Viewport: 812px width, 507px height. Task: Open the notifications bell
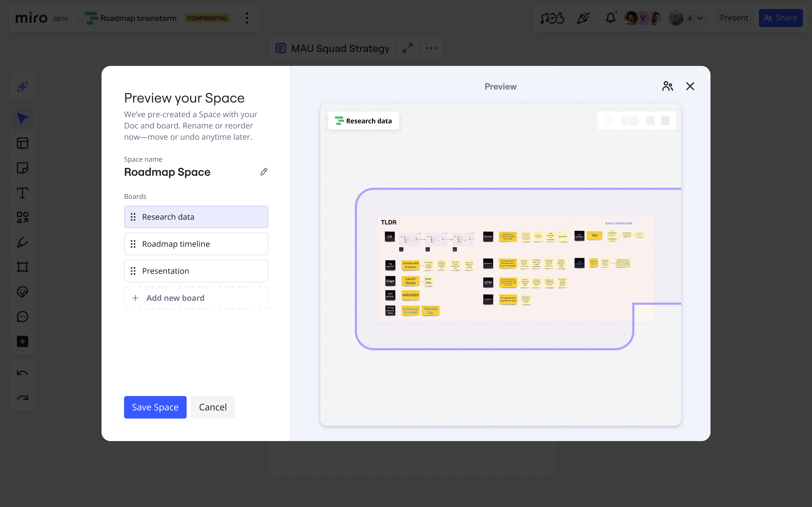point(611,18)
